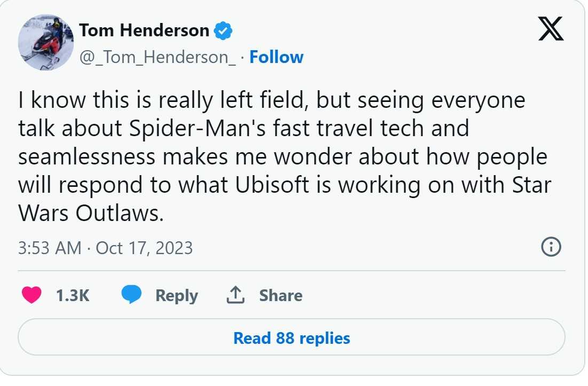Follow Tom Henderson via the Follow link
The image size is (588, 386).
pos(277,57)
